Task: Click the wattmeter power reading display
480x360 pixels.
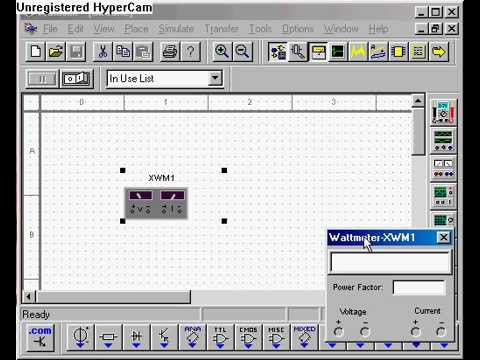Action: tap(390, 262)
